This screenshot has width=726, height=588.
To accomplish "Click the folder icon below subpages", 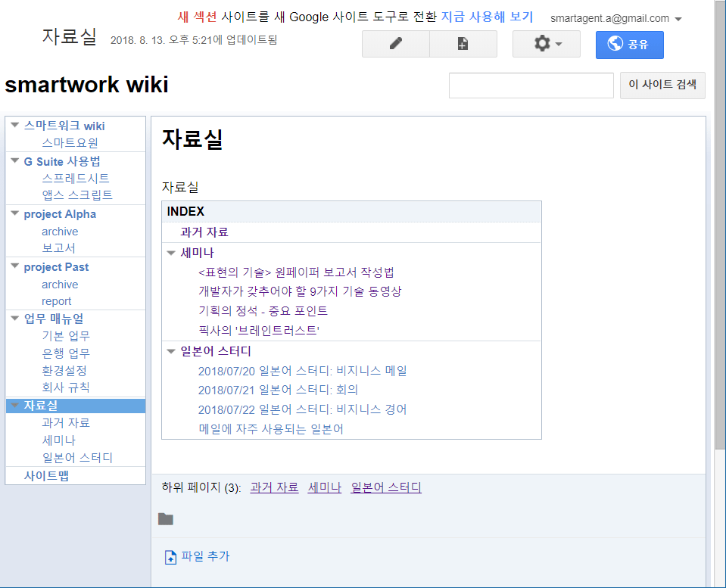I will click(x=166, y=519).
